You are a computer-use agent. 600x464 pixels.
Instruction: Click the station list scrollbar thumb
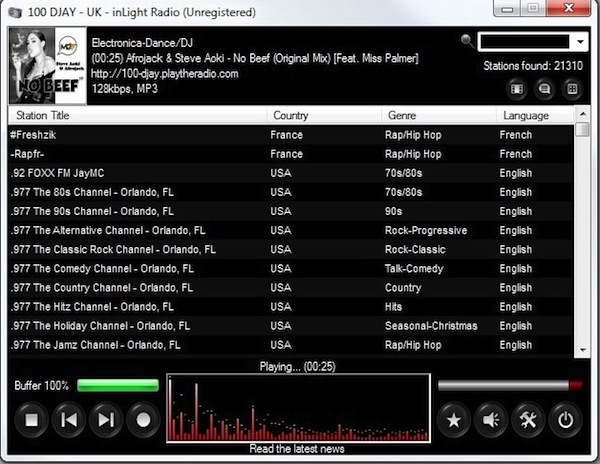583,129
